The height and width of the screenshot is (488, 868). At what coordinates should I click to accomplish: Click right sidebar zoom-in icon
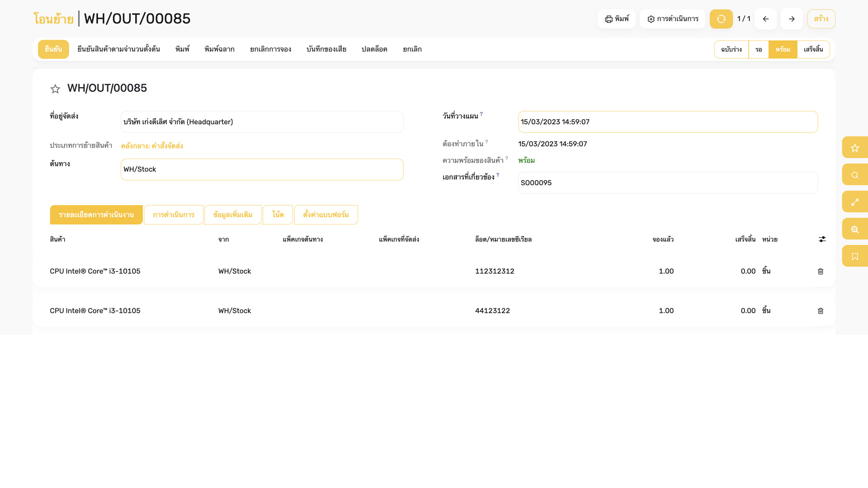(x=854, y=229)
